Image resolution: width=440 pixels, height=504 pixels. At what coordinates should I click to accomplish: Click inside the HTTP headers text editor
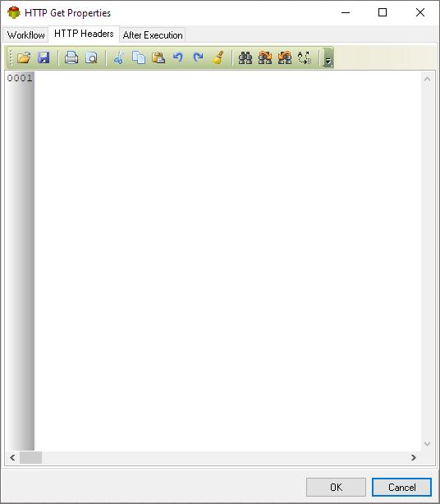tap(227, 260)
